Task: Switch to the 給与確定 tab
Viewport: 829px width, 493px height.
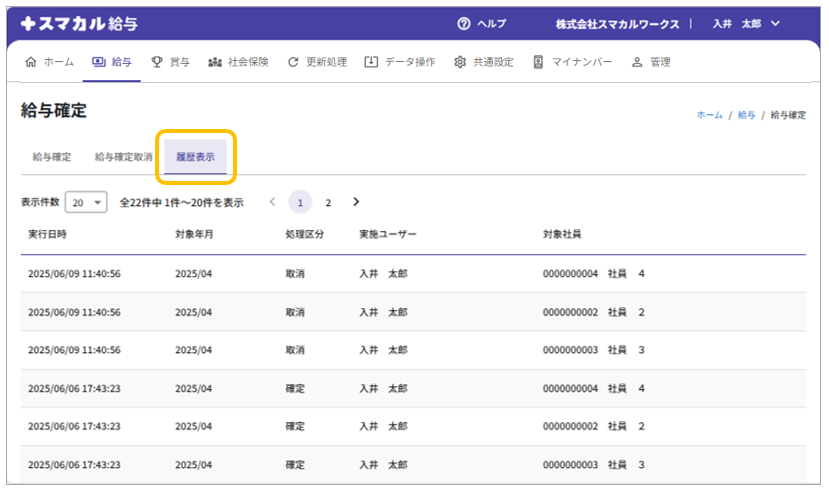Action: click(51, 157)
